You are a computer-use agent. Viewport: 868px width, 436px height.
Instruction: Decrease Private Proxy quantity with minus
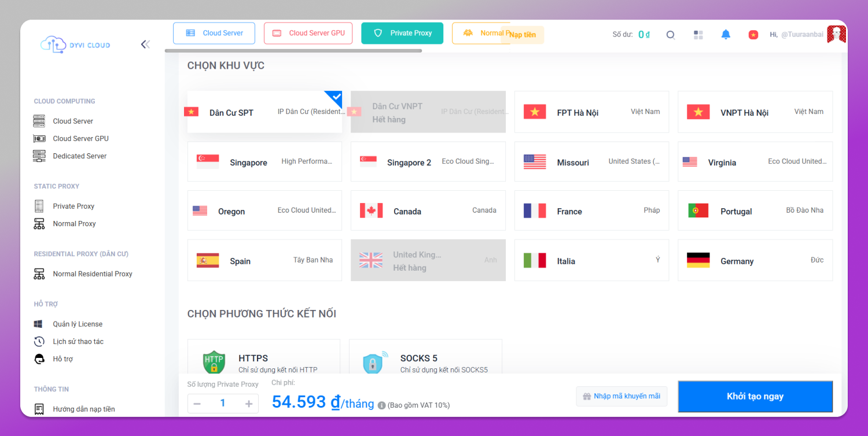click(x=197, y=404)
